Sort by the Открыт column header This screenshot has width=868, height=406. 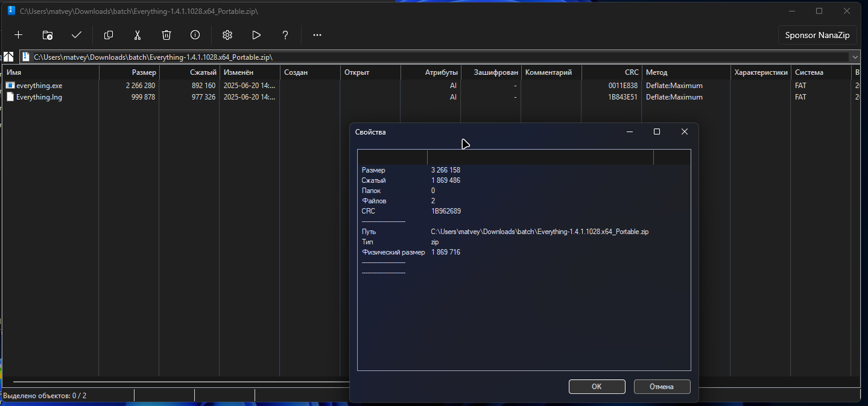pyautogui.click(x=370, y=72)
